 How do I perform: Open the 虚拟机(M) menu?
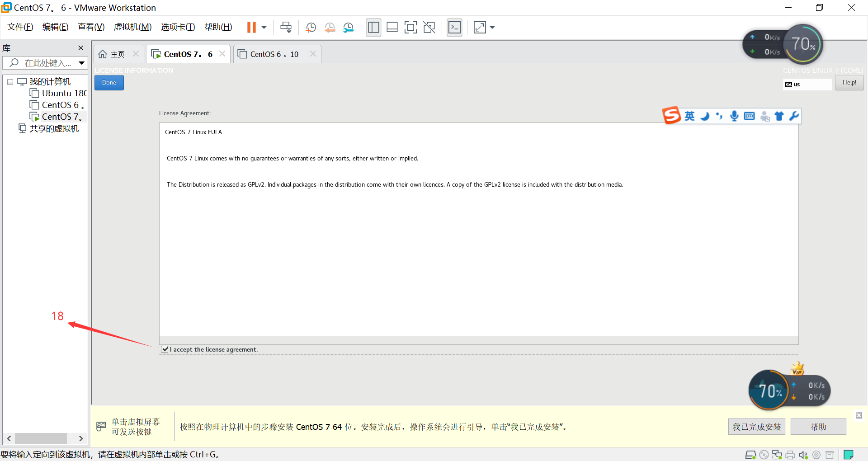click(133, 27)
